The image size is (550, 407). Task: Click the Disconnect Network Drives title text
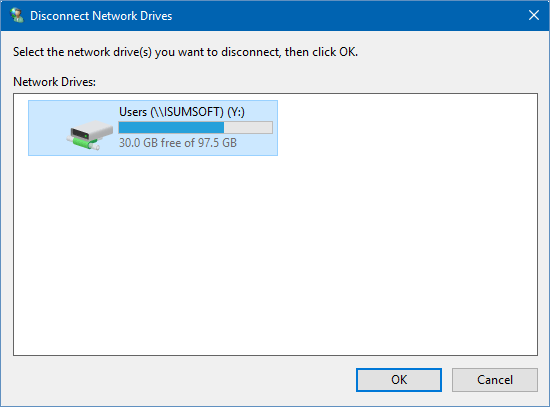[101, 16]
